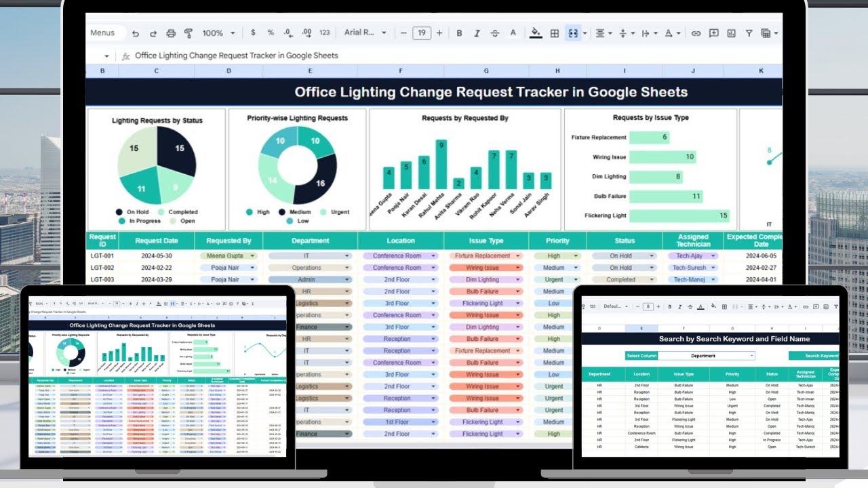The width and height of the screenshot is (868, 488).
Task: Open the Urgent priority chip in LGT-003 row
Action: [557, 279]
